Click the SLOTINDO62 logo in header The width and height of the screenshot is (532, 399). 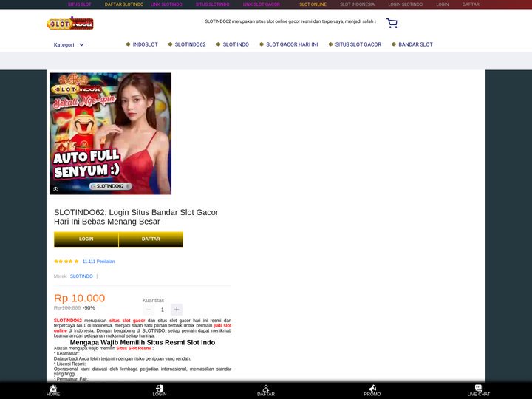[x=70, y=23]
